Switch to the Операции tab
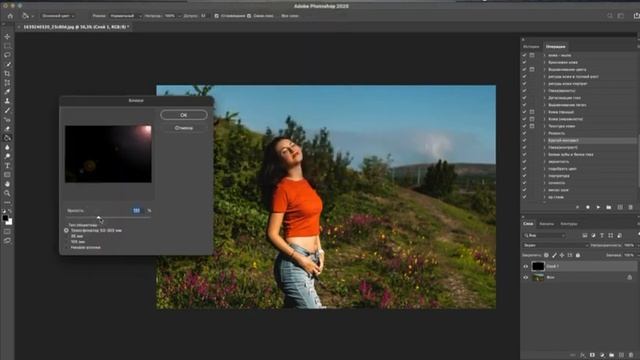Viewport: 640px width, 360px height. (x=556, y=47)
